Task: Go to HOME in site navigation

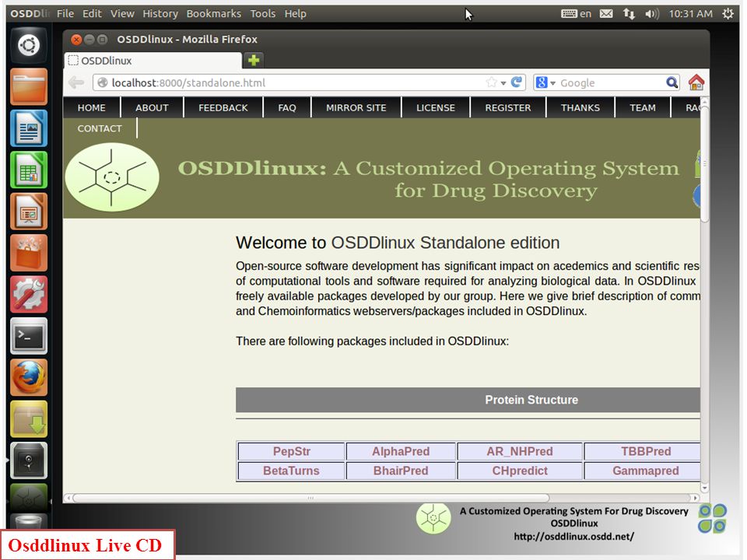Action: pyautogui.click(x=92, y=107)
